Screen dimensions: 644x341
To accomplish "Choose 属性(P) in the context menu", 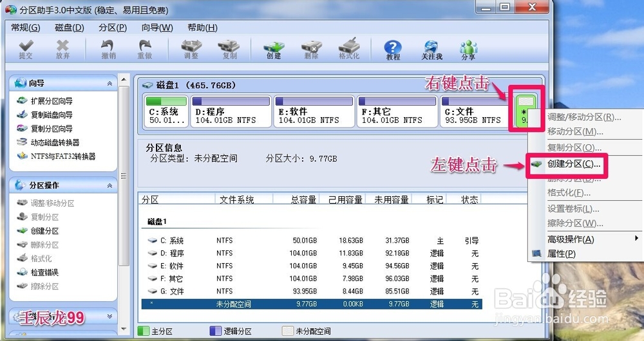I will [x=561, y=254].
